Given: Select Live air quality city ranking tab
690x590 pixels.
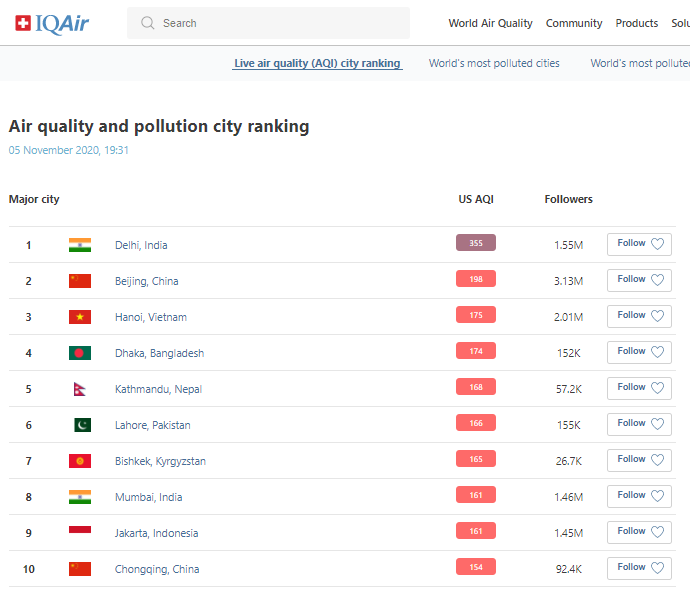Looking at the screenshot, I should [x=317, y=63].
